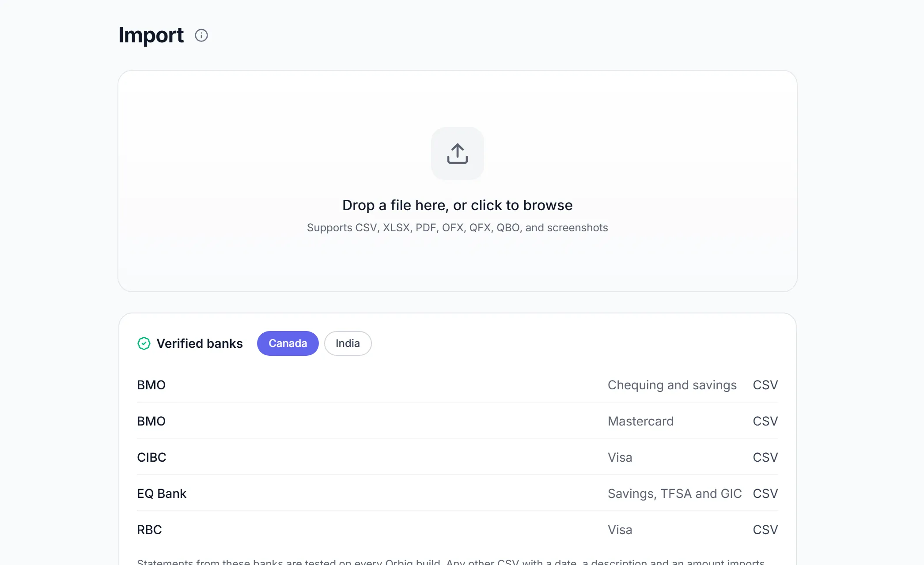
Task: Click the Verified banks heading
Action: (200, 343)
